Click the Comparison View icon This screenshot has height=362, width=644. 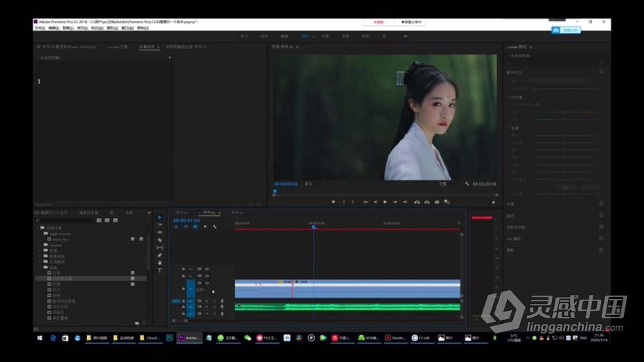[x=447, y=202]
